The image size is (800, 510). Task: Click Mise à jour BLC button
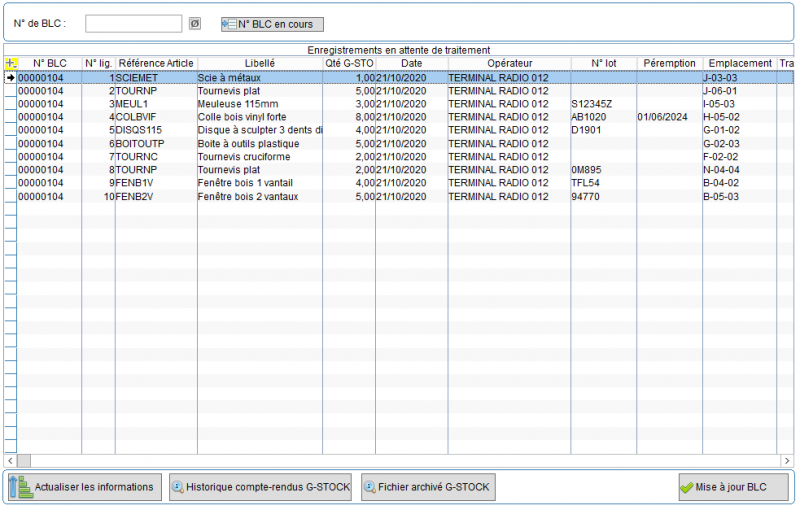(x=732, y=487)
